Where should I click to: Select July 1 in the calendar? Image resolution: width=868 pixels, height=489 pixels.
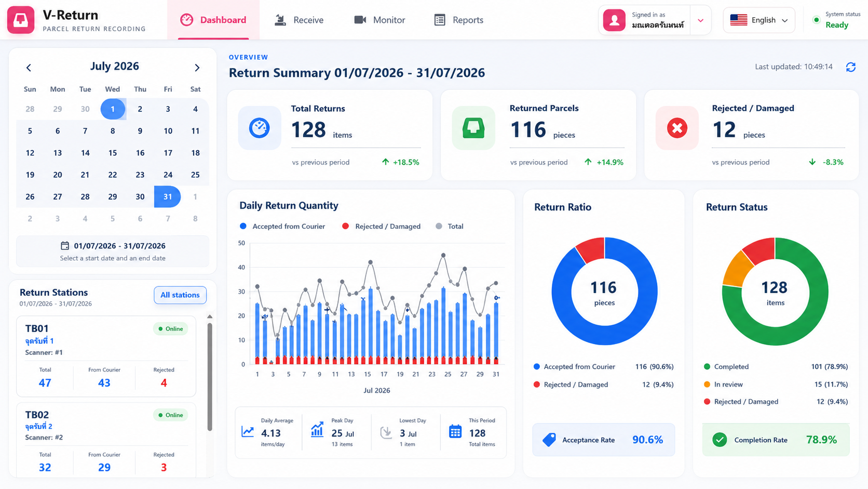tap(113, 109)
